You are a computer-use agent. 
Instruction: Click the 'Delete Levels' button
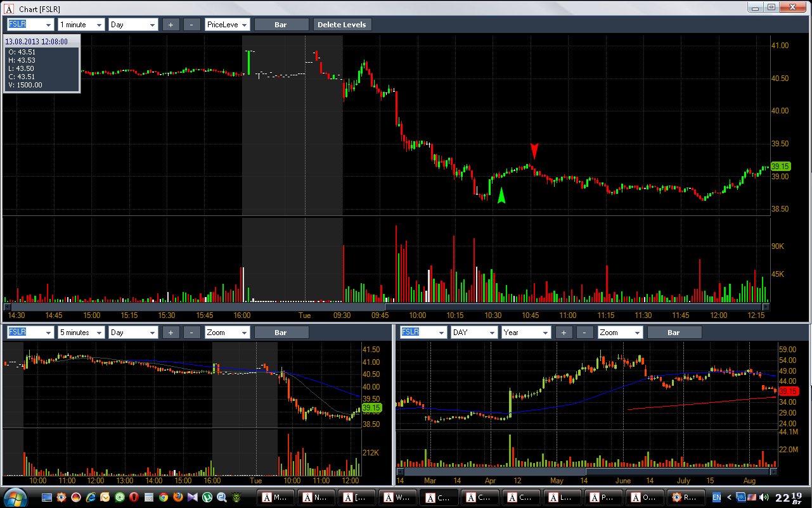click(342, 25)
